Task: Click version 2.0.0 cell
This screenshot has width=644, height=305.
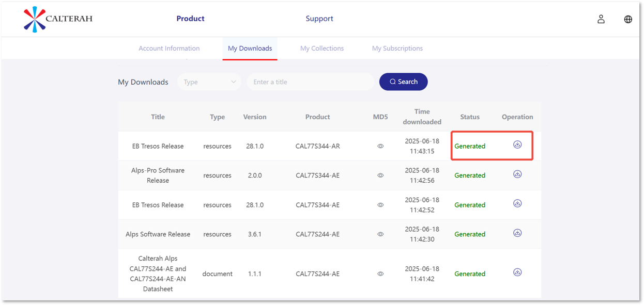Action: point(255,175)
